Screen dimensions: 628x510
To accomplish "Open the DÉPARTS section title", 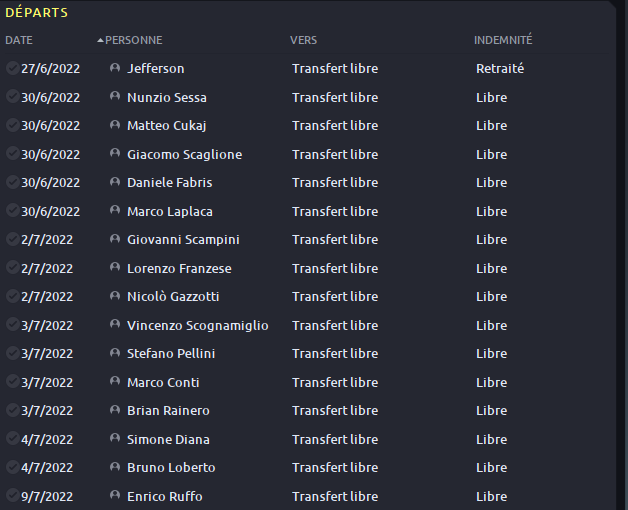I will [36, 12].
